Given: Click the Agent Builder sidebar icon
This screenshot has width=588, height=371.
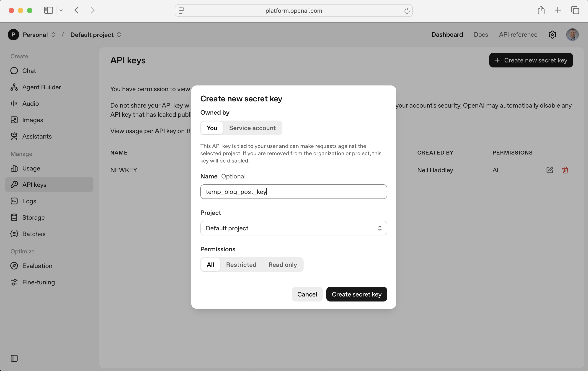Looking at the screenshot, I should click(x=14, y=87).
